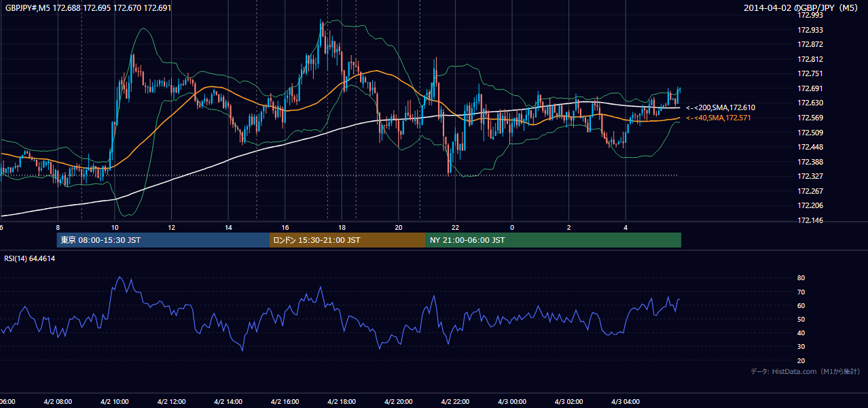Click RSI scale value 60
Viewport: 868px width, 408px height.
[801, 305]
